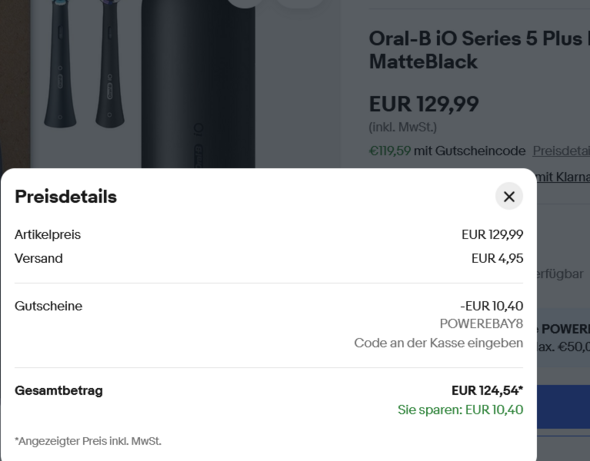Screen dimensions: 590x461
Task: Select the POWEREBAY8 coupon code text
Action: pyautogui.click(x=481, y=324)
